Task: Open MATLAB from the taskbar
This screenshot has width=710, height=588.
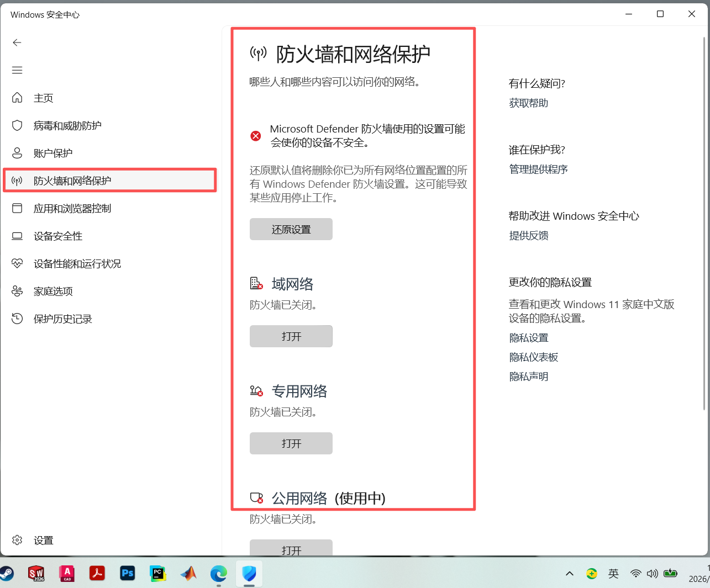Action: pyautogui.click(x=188, y=574)
